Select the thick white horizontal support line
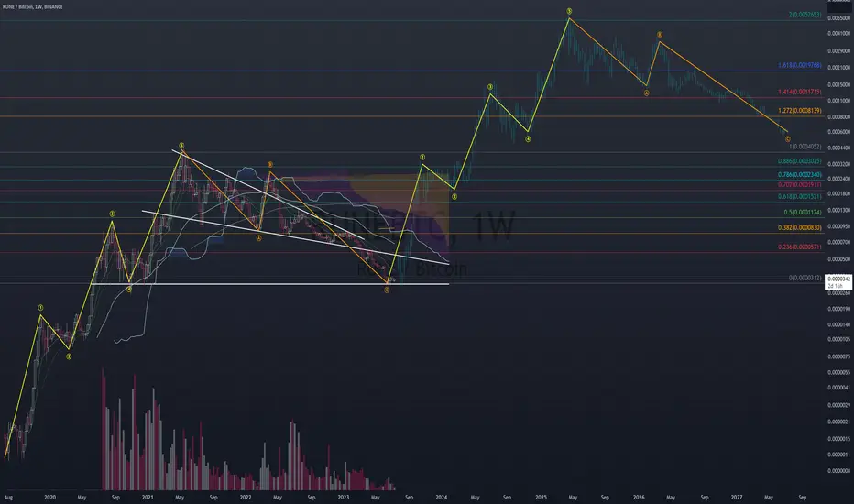854x504 pixels. pyautogui.click(x=269, y=284)
